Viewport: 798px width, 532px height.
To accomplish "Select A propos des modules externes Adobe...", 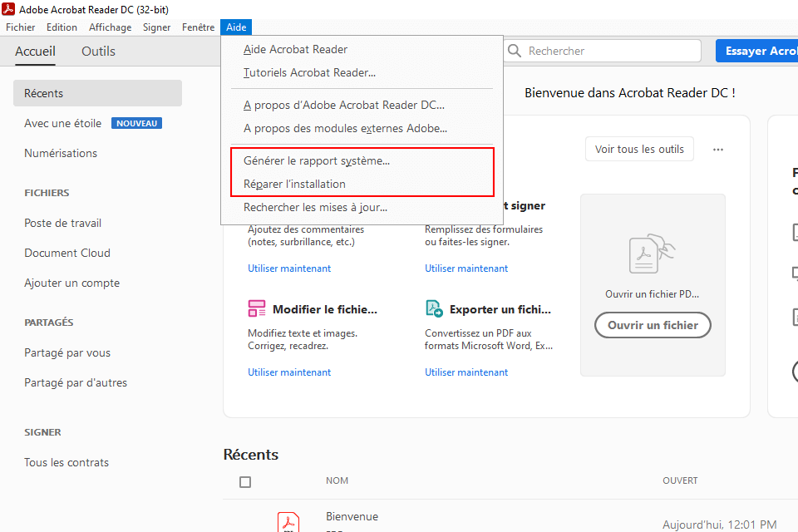I will tap(345, 128).
